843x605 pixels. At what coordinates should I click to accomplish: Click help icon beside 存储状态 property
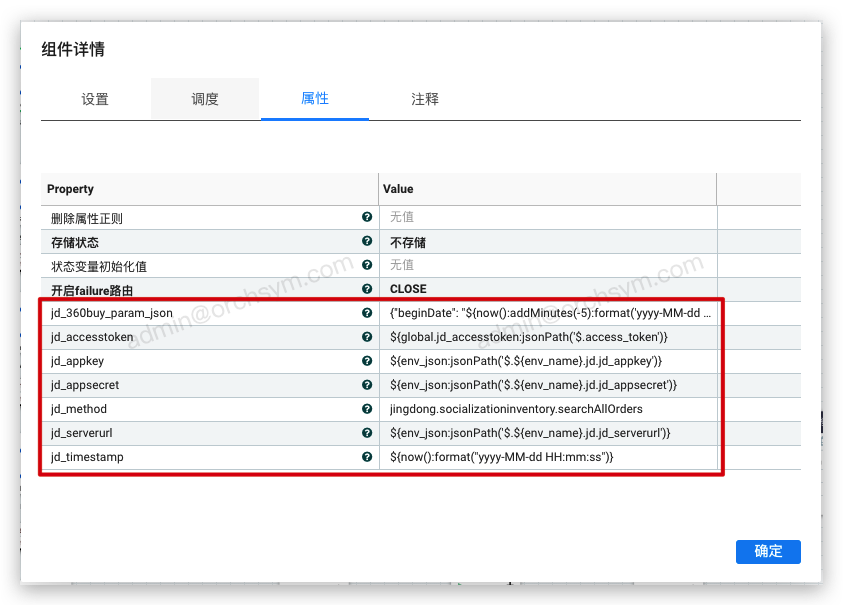pyautogui.click(x=367, y=242)
